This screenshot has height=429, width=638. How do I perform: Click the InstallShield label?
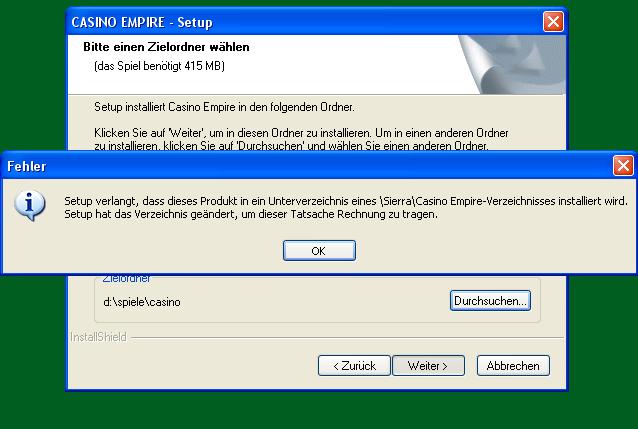coord(98,338)
